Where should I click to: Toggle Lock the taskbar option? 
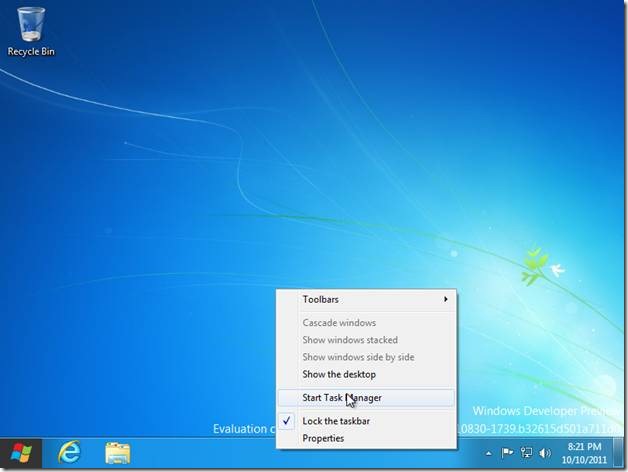tap(366, 421)
